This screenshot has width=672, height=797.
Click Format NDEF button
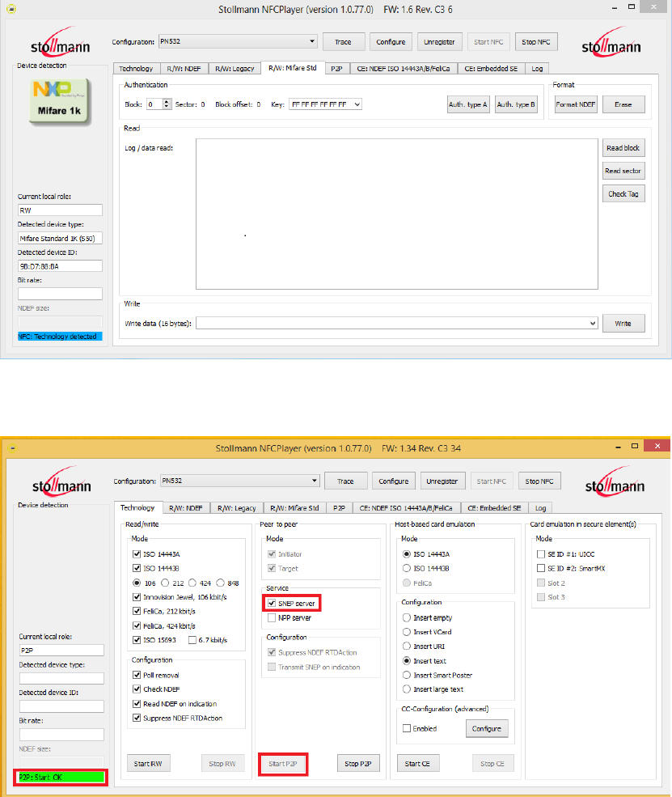[576, 104]
